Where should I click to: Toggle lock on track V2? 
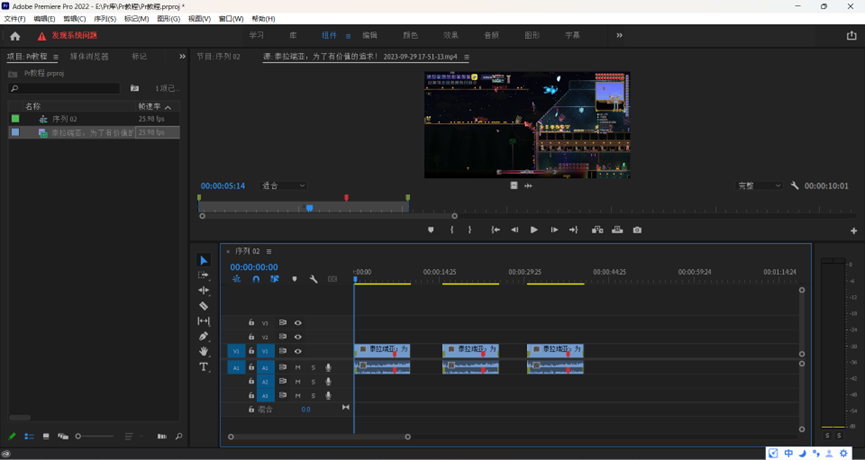[251, 337]
